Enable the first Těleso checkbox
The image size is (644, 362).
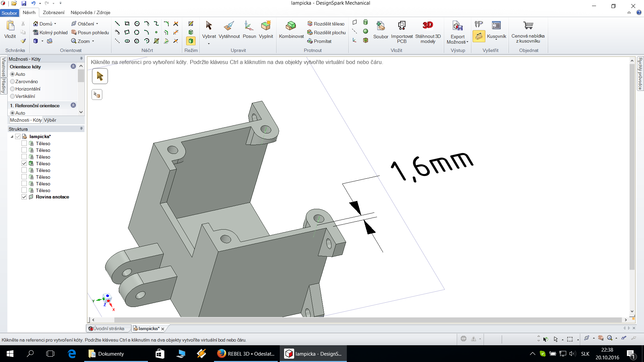[24, 143]
